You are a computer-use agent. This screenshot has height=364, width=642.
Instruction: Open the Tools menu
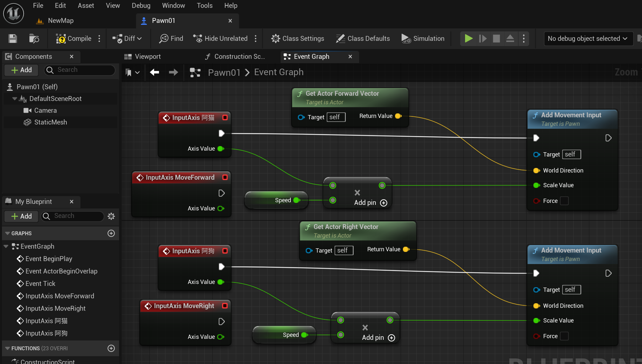click(205, 6)
